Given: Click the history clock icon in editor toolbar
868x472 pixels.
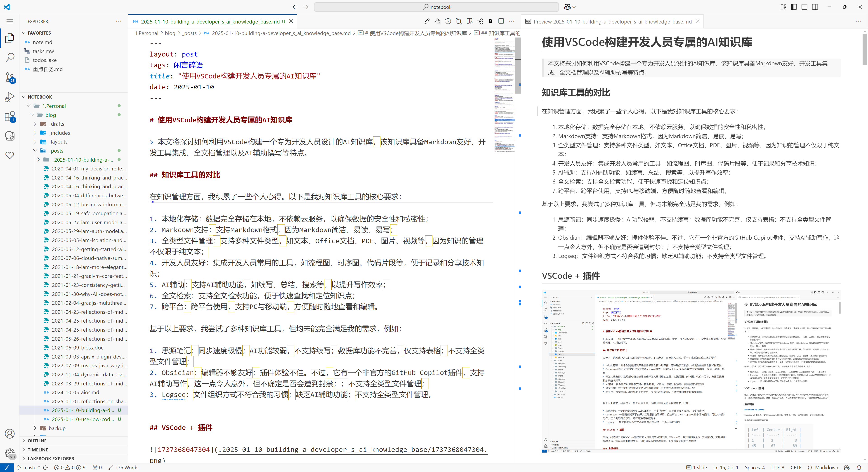Looking at the screenshot, I should coord(448,21).
